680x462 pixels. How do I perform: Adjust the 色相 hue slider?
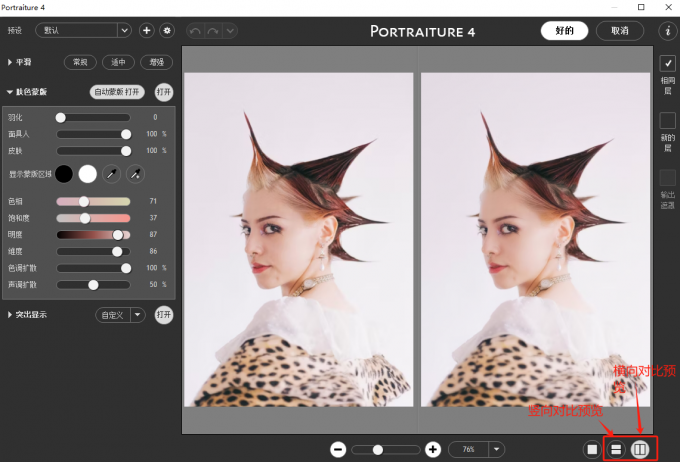point(93,201)
